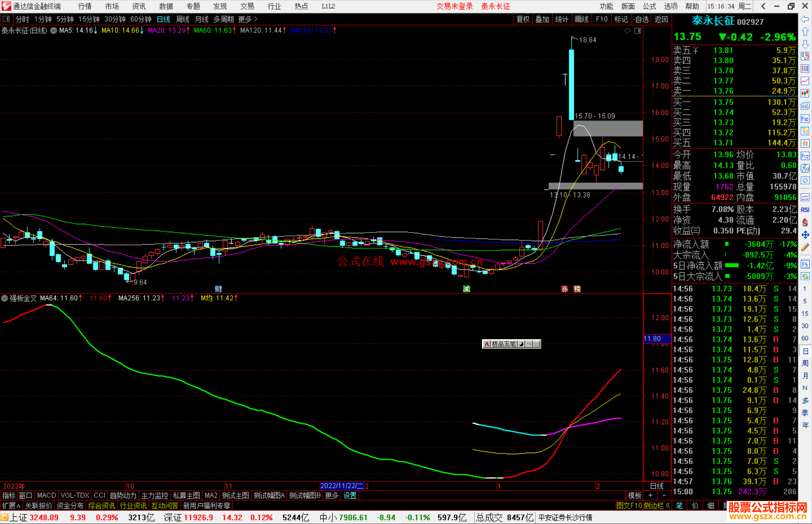This screenshot has height=524, width=812.
Task: Expand the 扩展 panel at bottom left
Action: (x=11, y=506)
